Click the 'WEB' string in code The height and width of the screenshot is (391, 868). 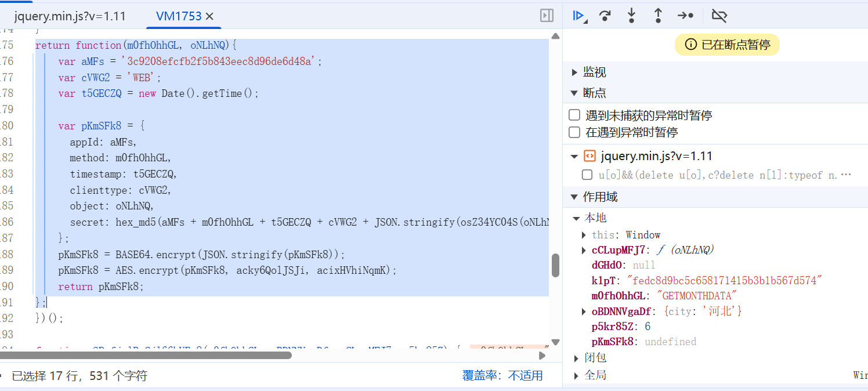pos(143,77)
